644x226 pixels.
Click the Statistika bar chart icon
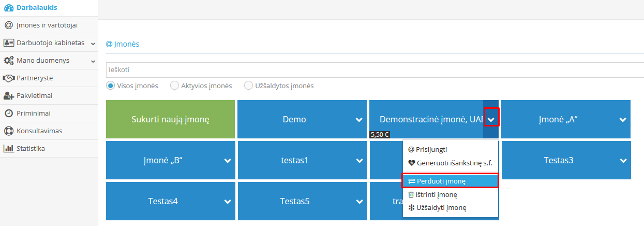(x=9, y=148)
